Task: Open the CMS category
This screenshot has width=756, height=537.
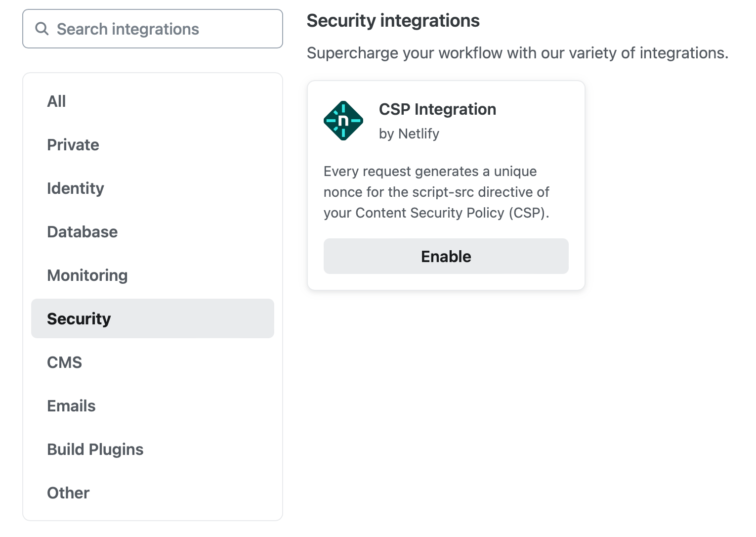Action: [64, 362]
